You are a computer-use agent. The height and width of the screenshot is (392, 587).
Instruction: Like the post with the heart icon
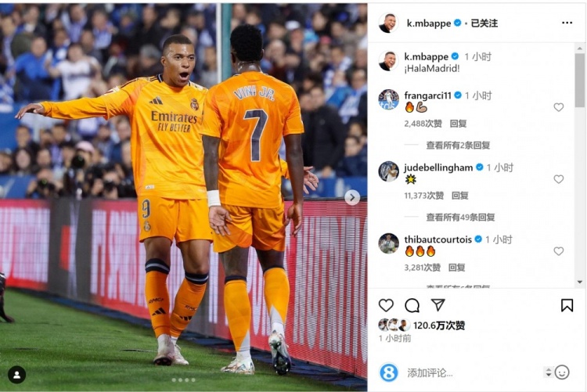click(x=386, y=305)
